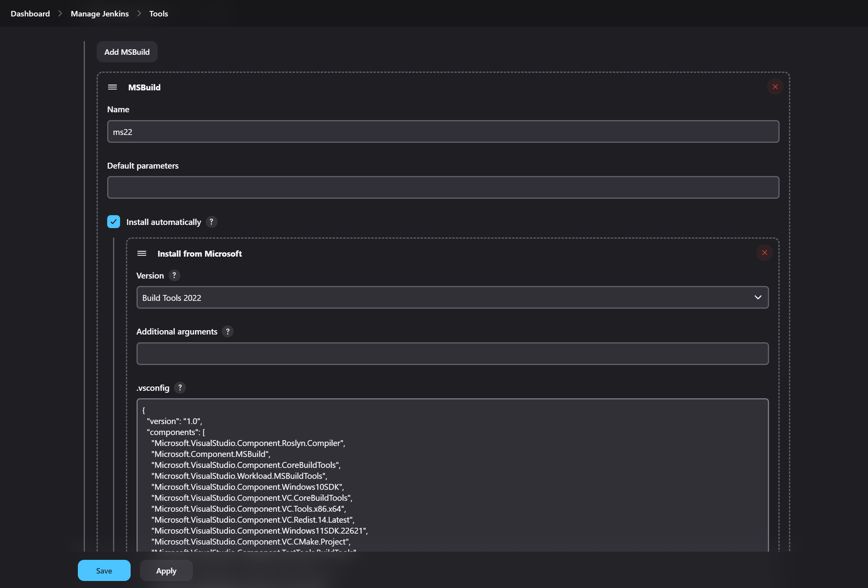The height and width of the screenshot is (588, 868).
Task: Open the Tools breadcrumb item
Action: (158, 14)
